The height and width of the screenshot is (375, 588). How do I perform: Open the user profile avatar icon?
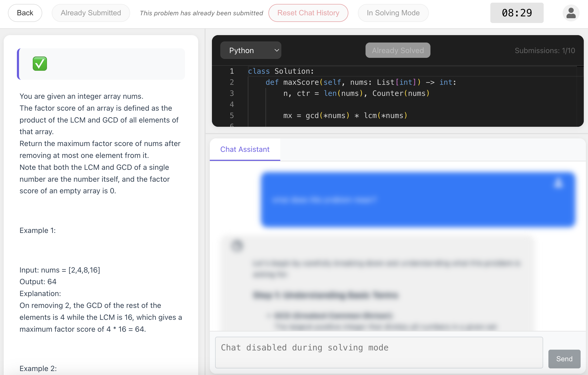coord(571,13)
